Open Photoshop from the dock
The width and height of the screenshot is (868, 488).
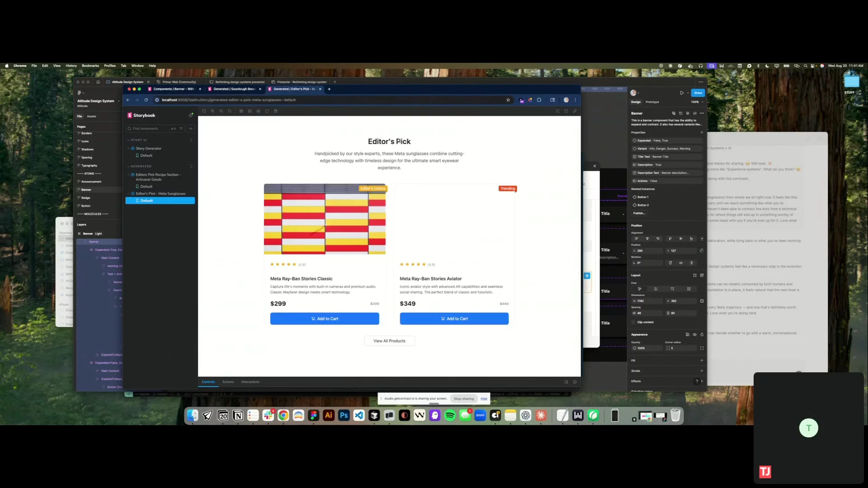[344, 416]
